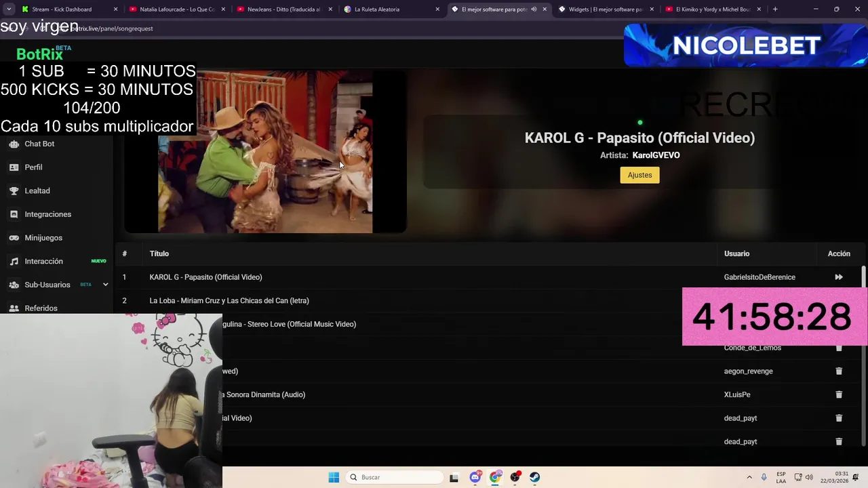Delete the XLuisPe song request
Viewport: 868px width, 488px height.
pyautogui.click(x=839, y=394)
